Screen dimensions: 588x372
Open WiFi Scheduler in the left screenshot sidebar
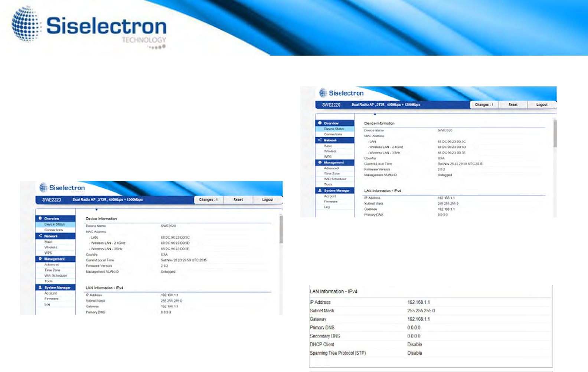point(55,276)
